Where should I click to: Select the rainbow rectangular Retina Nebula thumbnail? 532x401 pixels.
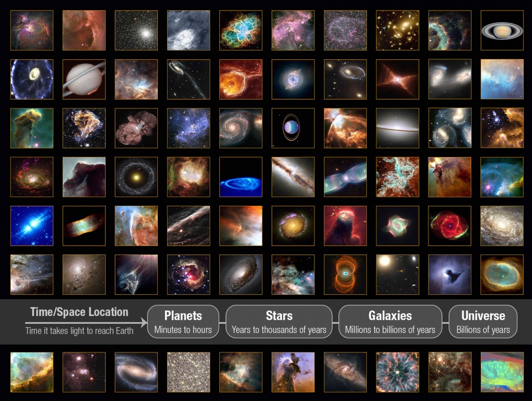pyautogui.click(x=84, y=226)
